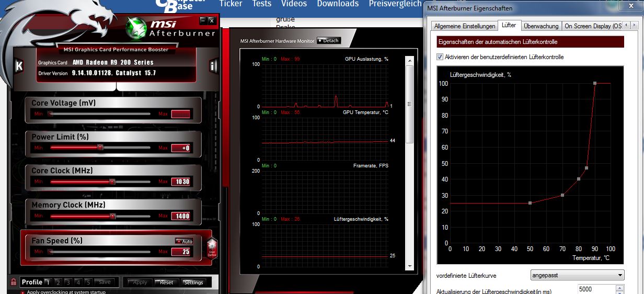Image resolution: width=644 pixels, height=294 pixels.
Task: Open Ticker in ComputerBase navigation
Action: (231, 4)
